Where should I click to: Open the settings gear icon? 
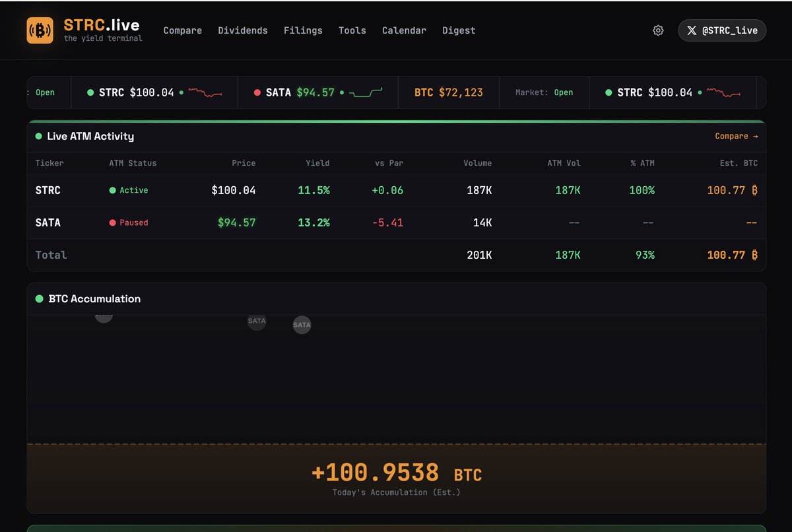(658, 30)
